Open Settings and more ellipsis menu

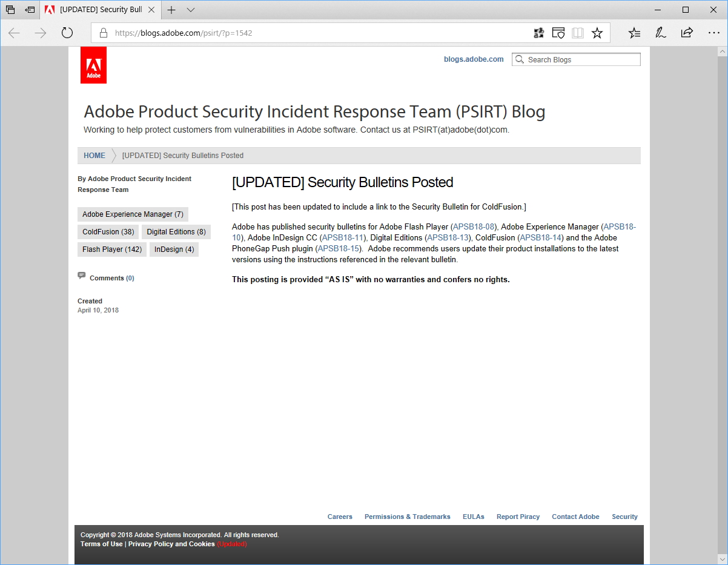click(x=713, y=33)
